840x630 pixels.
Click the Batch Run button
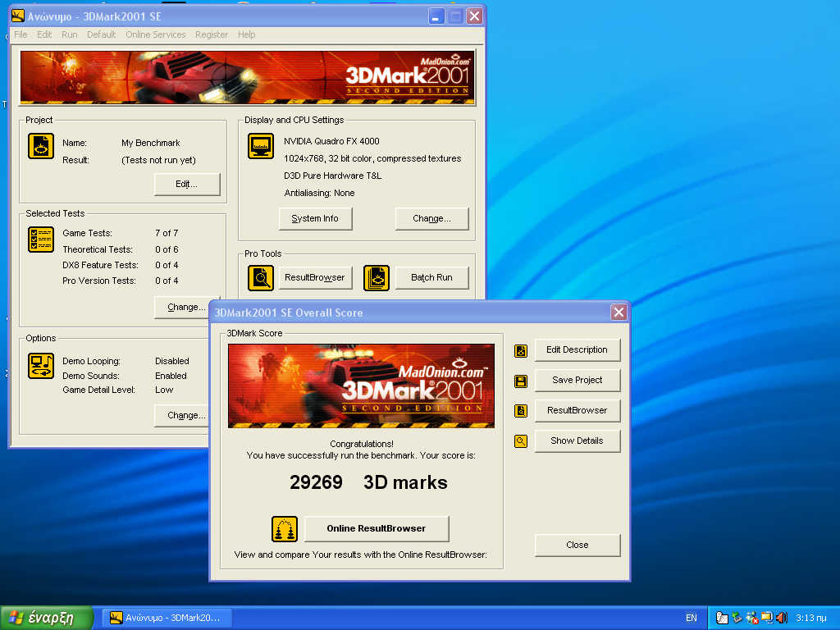(431, 277)
